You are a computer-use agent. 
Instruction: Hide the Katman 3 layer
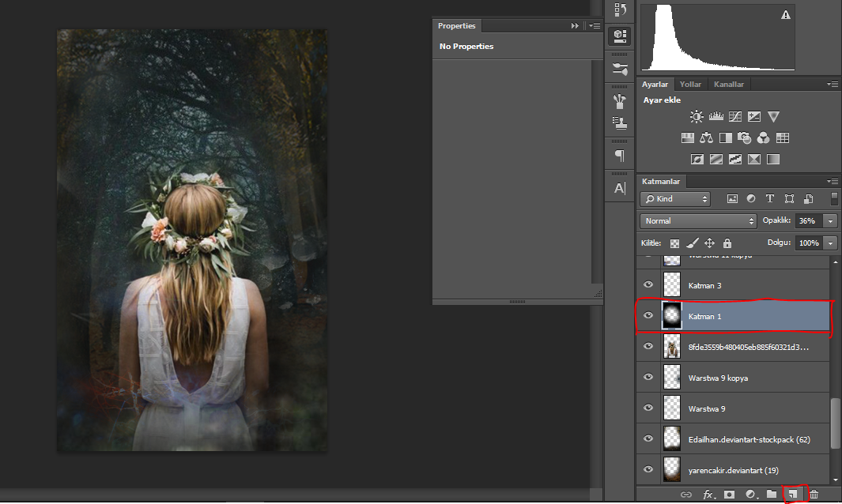pyautogui.click(x=648, y=284)
